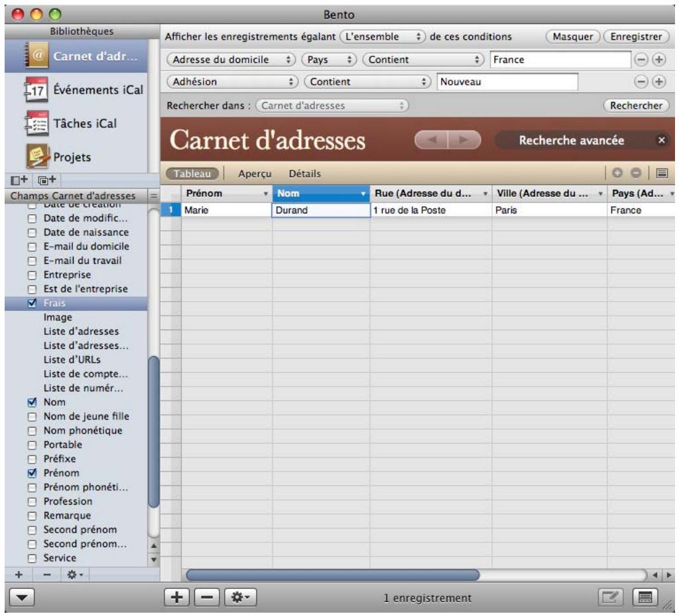Viewport: 679px width, 616px height.
Task: Open the Contient dropdown in the Nouveau row
Action: 367,82
